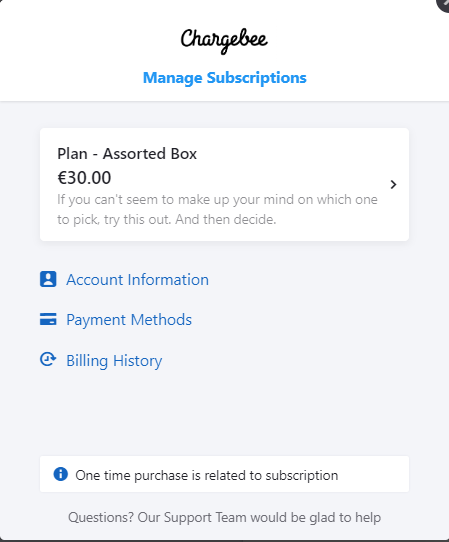Image resolution: width=449 pixels, height=542 pixels.
Task: Go to Payment Methods
Action: [129, 320]
